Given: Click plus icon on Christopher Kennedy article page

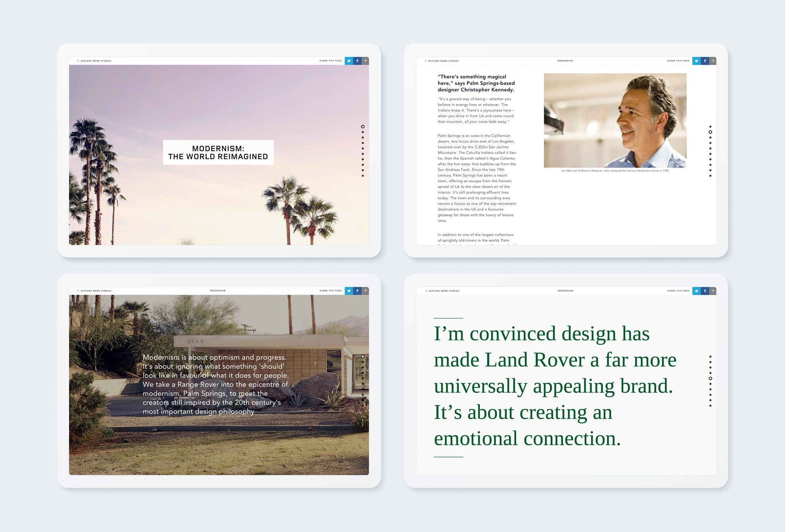Looking at the screenshot, I should [x=713, y=61].
